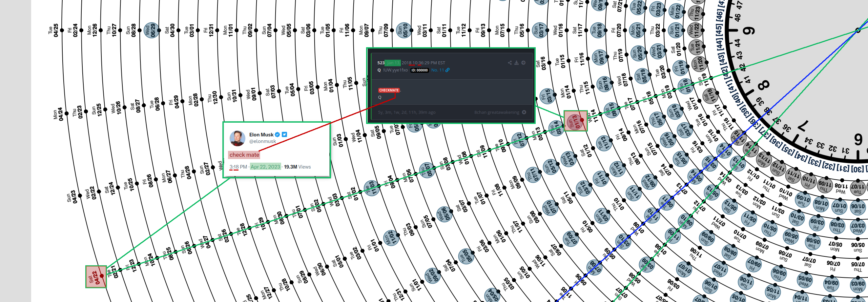Click the Apr 22, 2023 tweet date
This screenshot has width=868, height=302.
coord(265,167)
